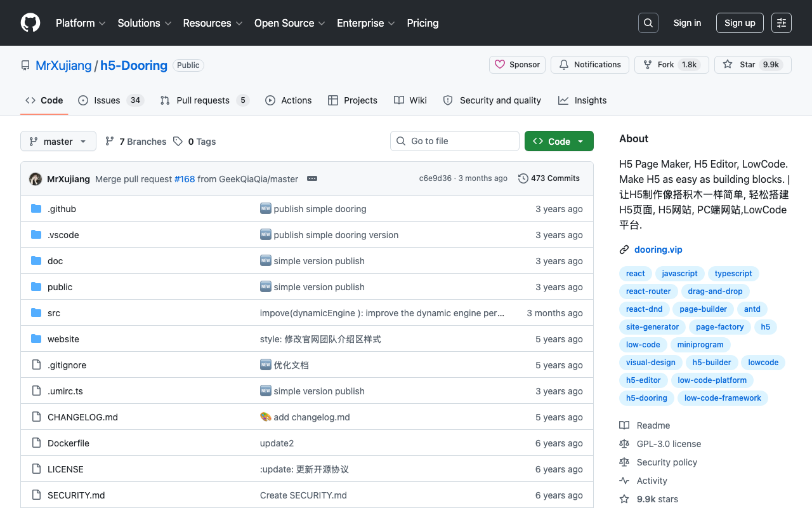Screen dimensions: 812x508
Task: Click the Sign in link
Action: coord(687,23)
